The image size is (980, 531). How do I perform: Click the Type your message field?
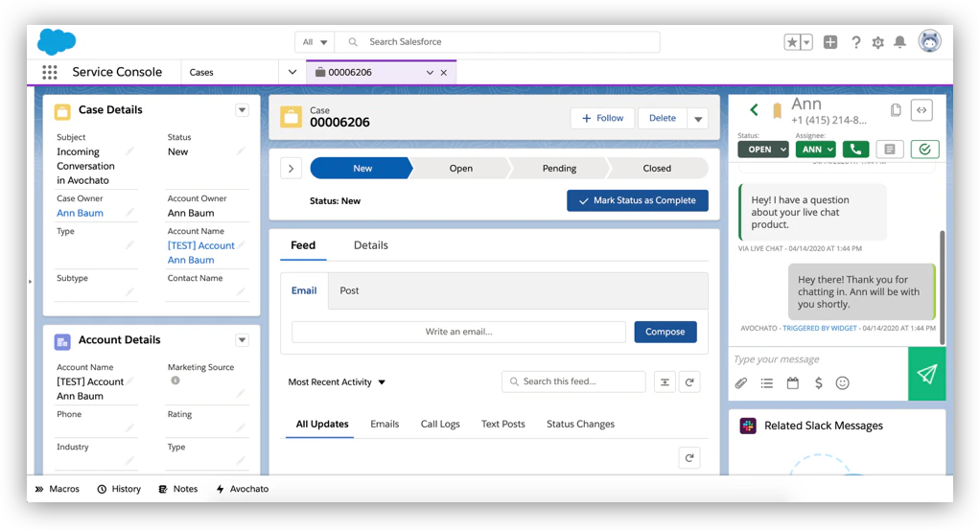click(819, 359)
